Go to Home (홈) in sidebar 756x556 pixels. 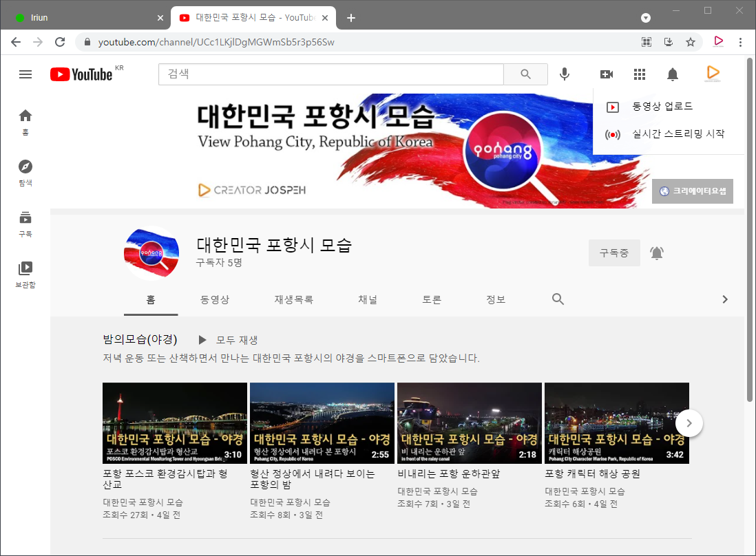tap(25, 122)
